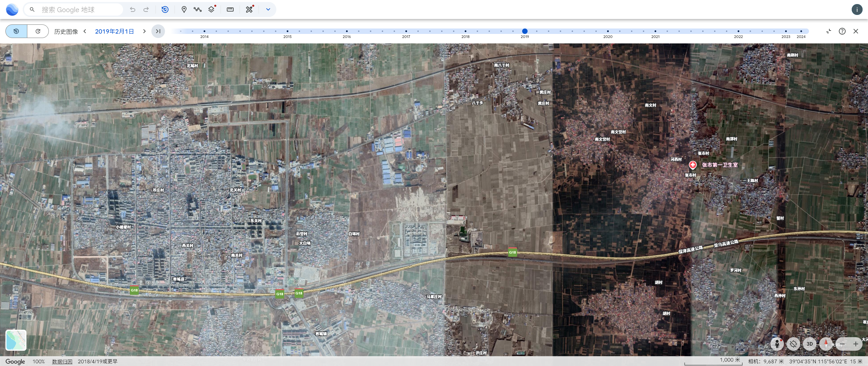Click the 2019年2月1日 date label
The width and height of the screenshot is (868, 366).
coord(114,31)
